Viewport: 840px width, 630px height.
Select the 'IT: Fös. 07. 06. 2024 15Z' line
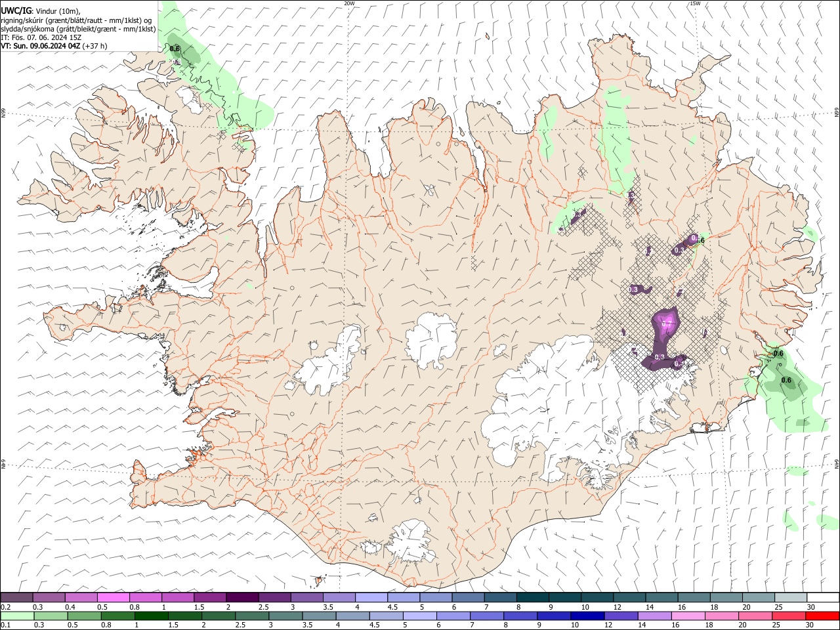(x=41, y=37)
